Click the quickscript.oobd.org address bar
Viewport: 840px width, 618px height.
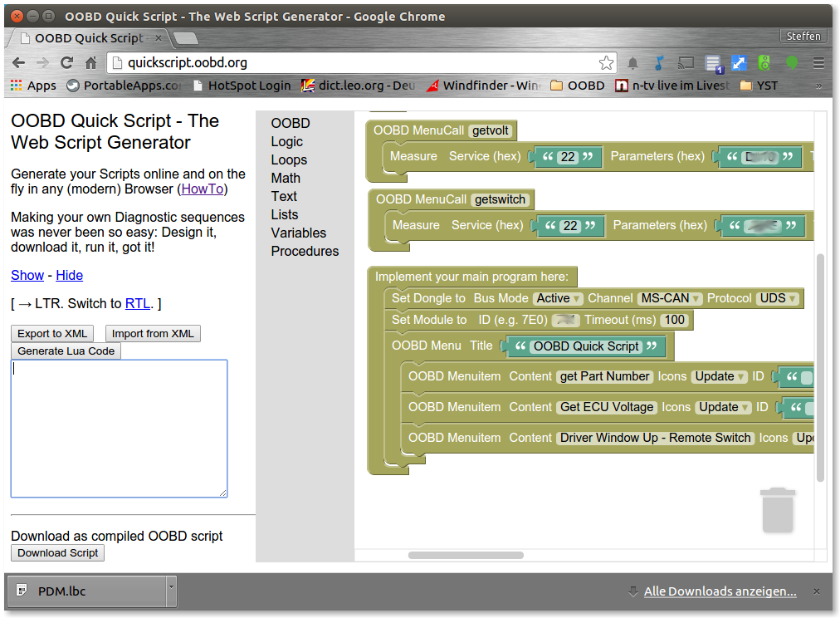(362, 62)
